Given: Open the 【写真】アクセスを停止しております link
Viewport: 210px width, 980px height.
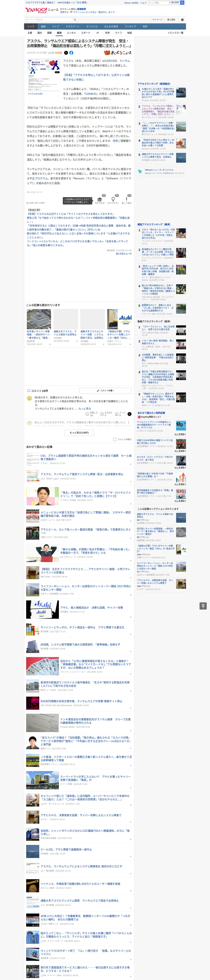Looking at the screenshot, I should coord(96,77).
